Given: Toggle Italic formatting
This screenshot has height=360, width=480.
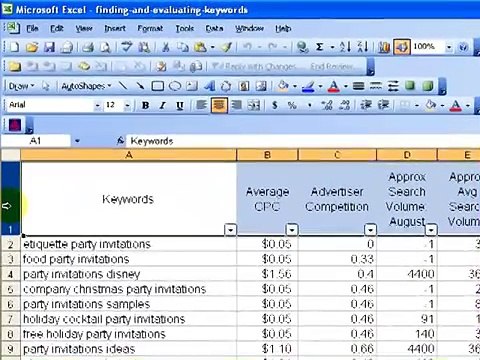Looking at the screenshot, I should (x=163, y=105).
